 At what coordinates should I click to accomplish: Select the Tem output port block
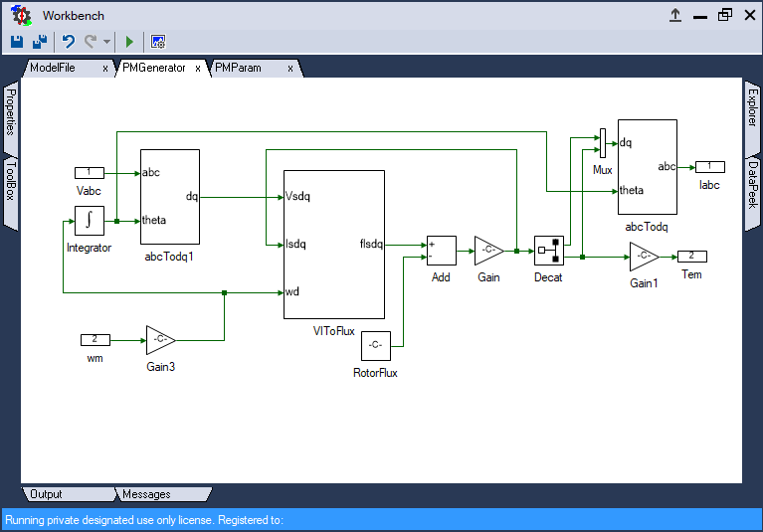point(692,257)
